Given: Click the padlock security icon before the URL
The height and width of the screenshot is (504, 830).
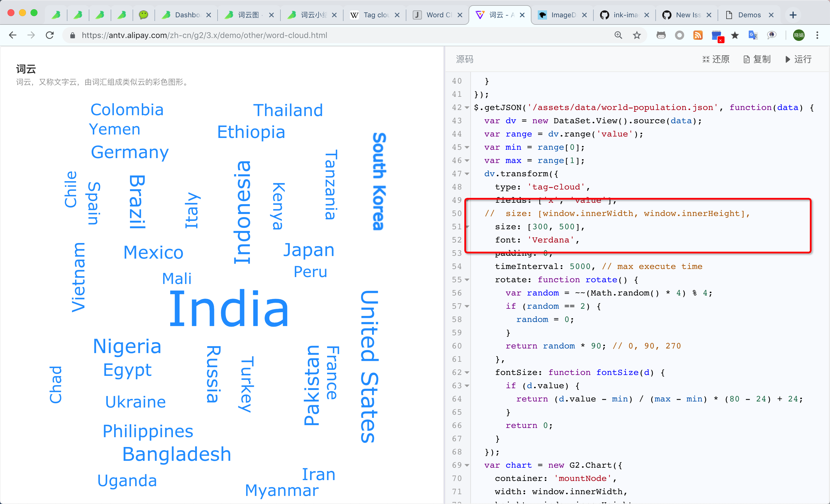Looking at the screenshot, I should click(72, 35).
